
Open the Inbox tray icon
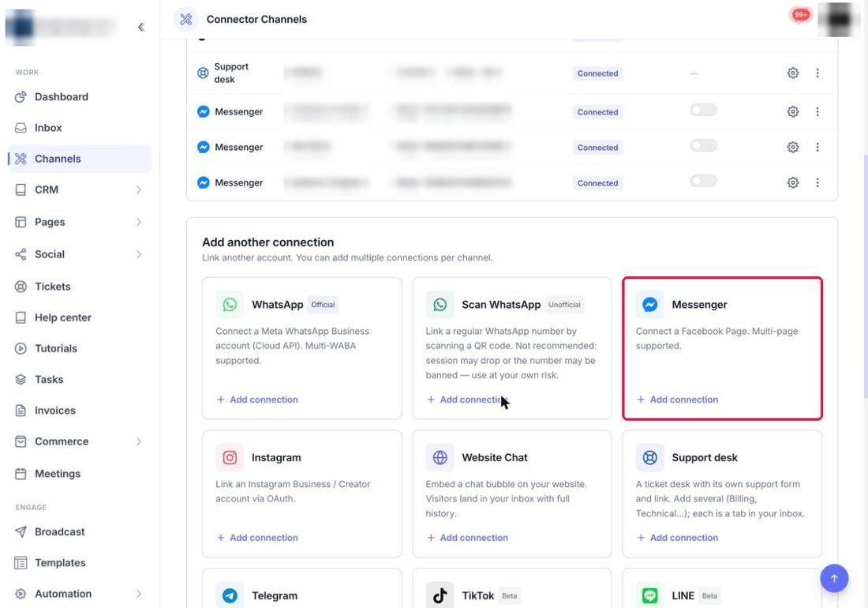(x=21, y=128)
